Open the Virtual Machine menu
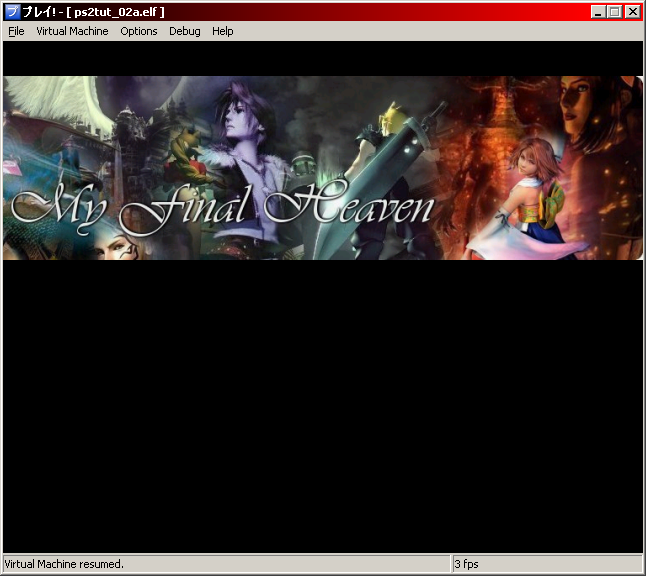 click(72, 31)
